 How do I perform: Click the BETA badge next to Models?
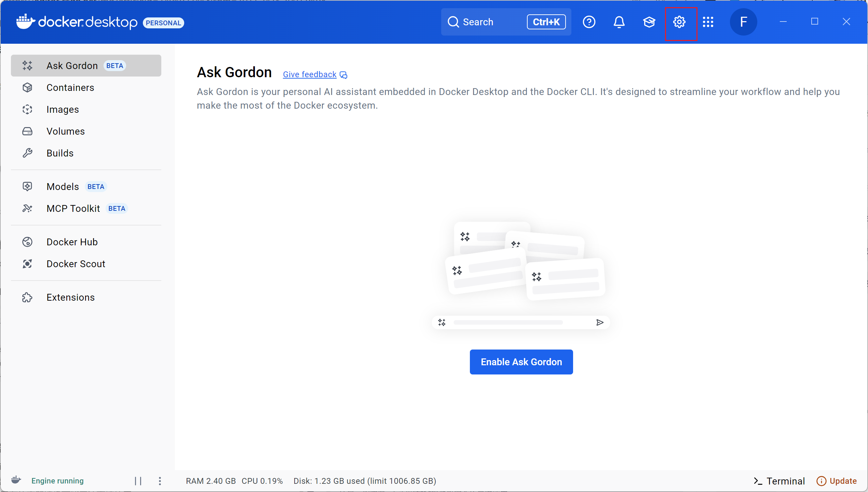96,187
